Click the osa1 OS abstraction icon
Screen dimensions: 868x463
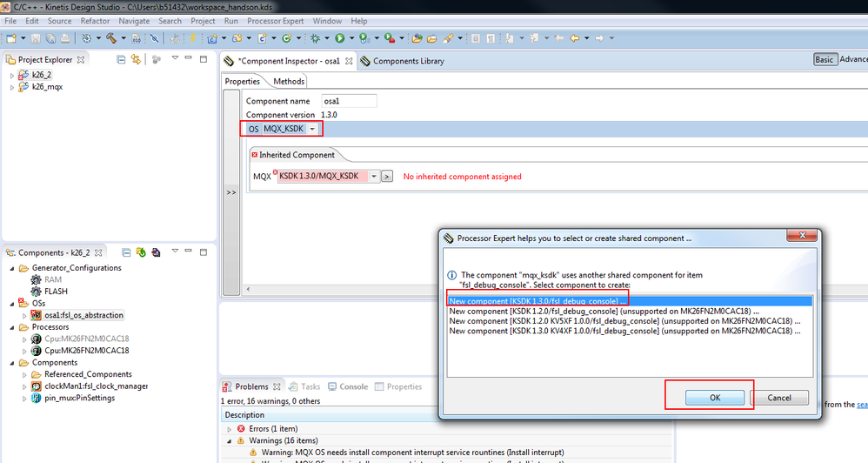click(x=36, y=315)
